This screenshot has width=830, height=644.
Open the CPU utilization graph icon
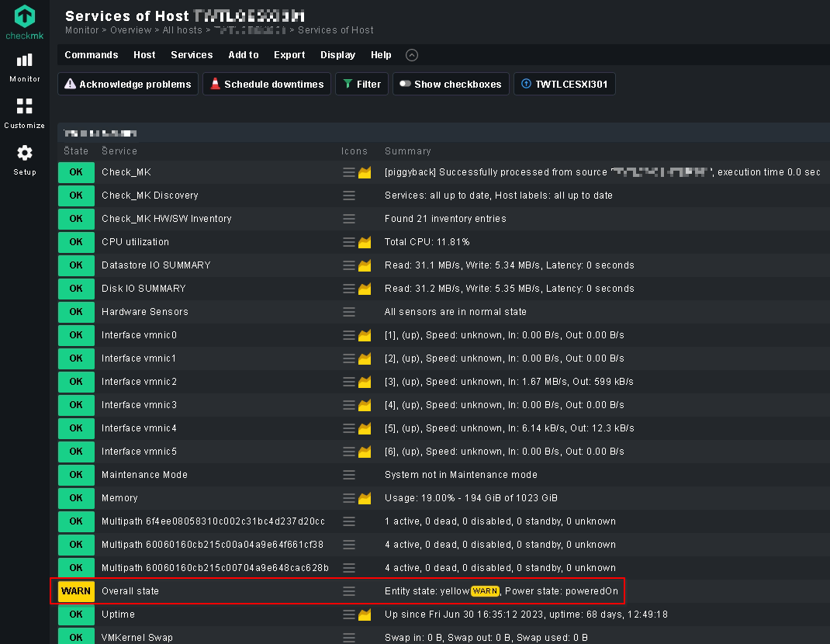pyautogui.click(x=365, y=242)
